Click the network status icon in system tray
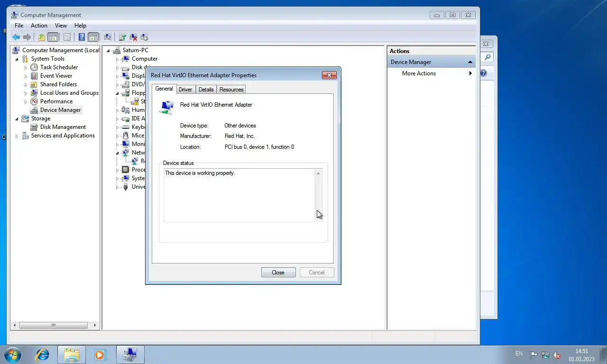This screenshot has height=364, width=607. (545, 355)
